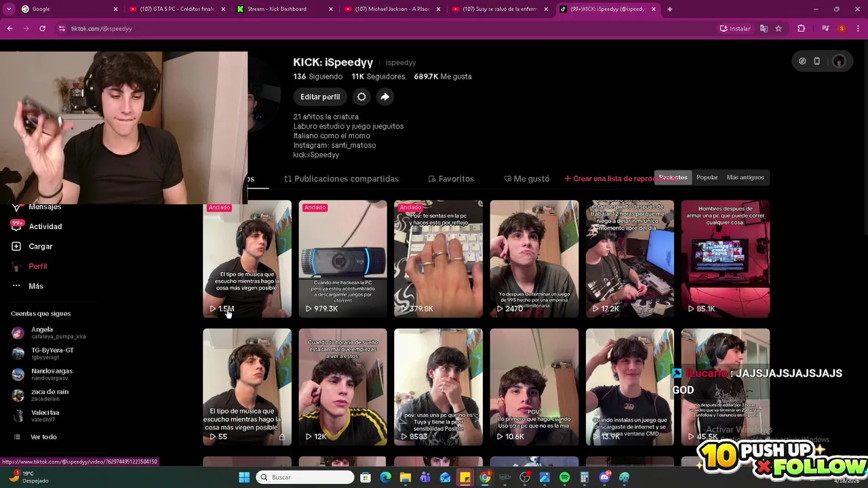Screen dimensions: 868x488
Task: Switch to Me gustó tab
Action: tap(527, 179)
